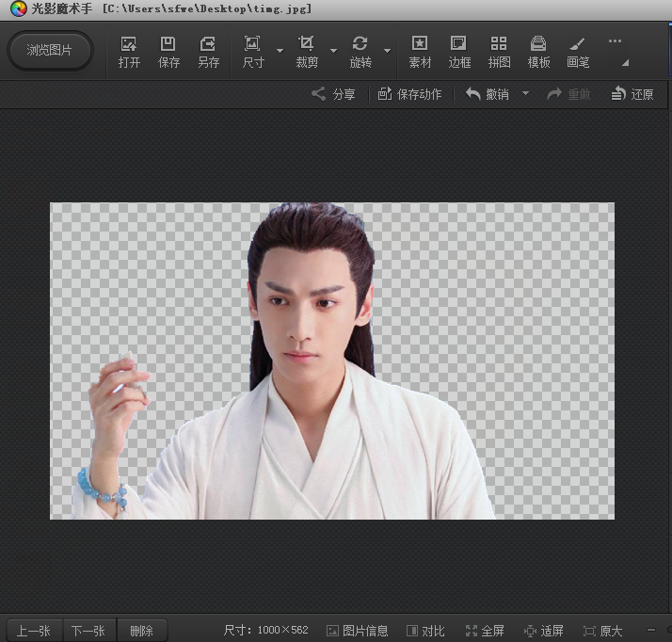Open the 撤销 (Undo) history dropdown arrow

click(525, 93)
